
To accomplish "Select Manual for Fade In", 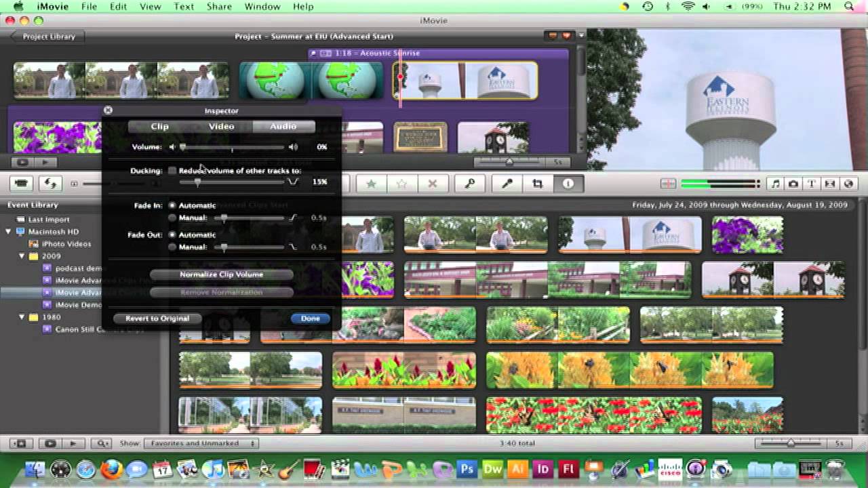I will (x=172, y=218).
